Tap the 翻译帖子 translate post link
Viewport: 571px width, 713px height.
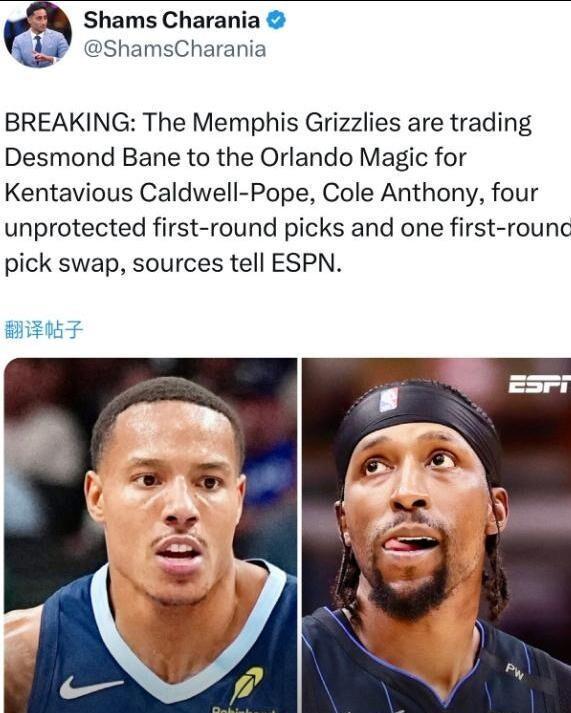(x=44, y=329)
